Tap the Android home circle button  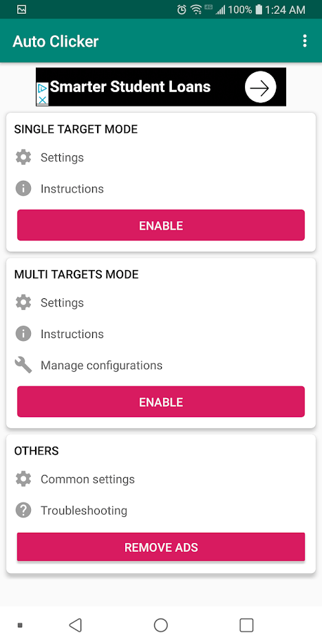pos(161,625)
